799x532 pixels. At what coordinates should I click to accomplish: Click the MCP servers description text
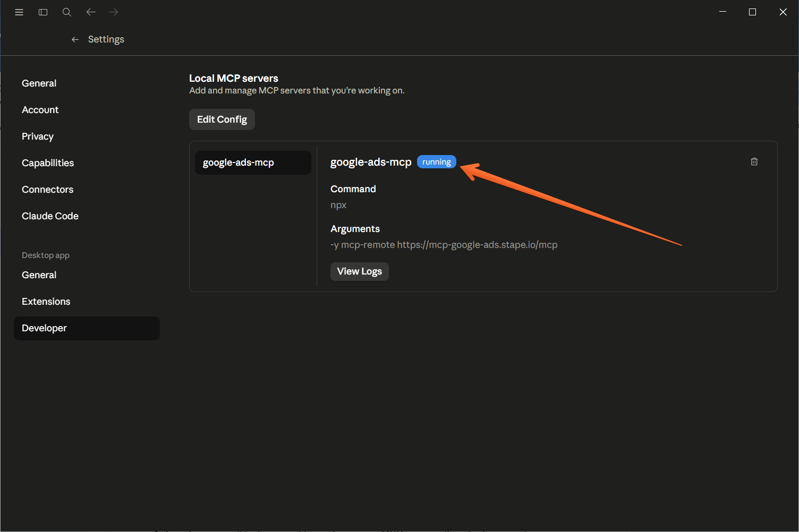click(297, 90)
